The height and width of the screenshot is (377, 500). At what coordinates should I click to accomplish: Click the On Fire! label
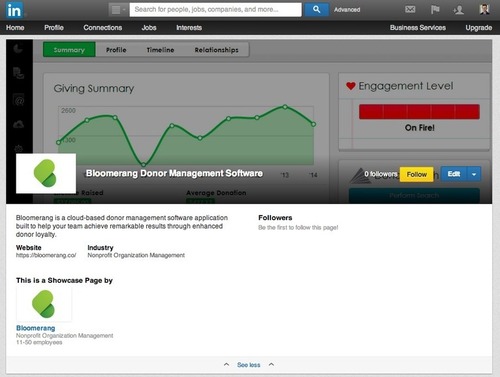tap(420, 128)
